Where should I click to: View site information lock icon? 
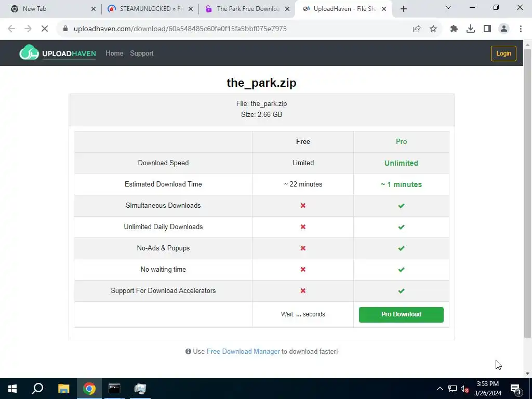(x=65, y=29)
